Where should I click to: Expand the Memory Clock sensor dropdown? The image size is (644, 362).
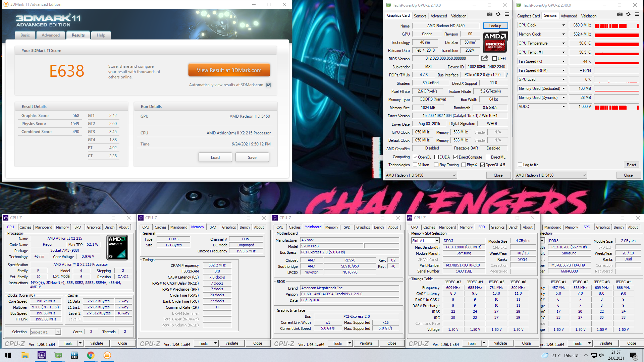563,34
